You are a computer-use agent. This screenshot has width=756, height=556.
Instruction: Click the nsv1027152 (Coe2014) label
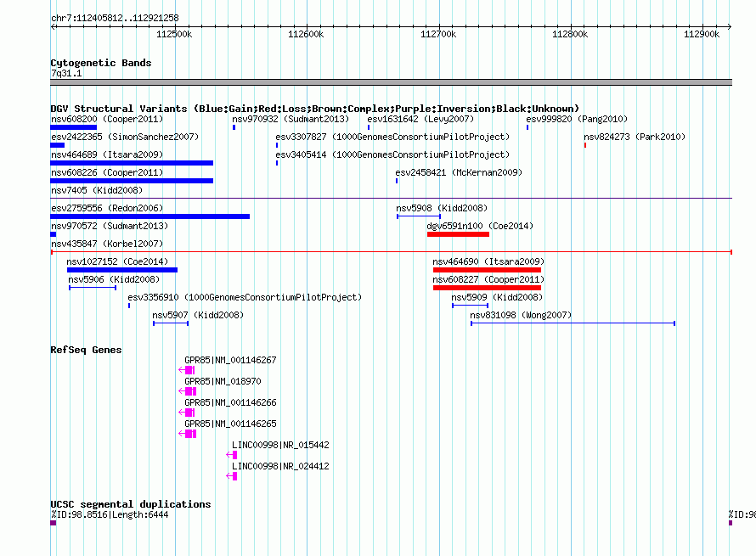pyautogui.click(x=117, y=261)
